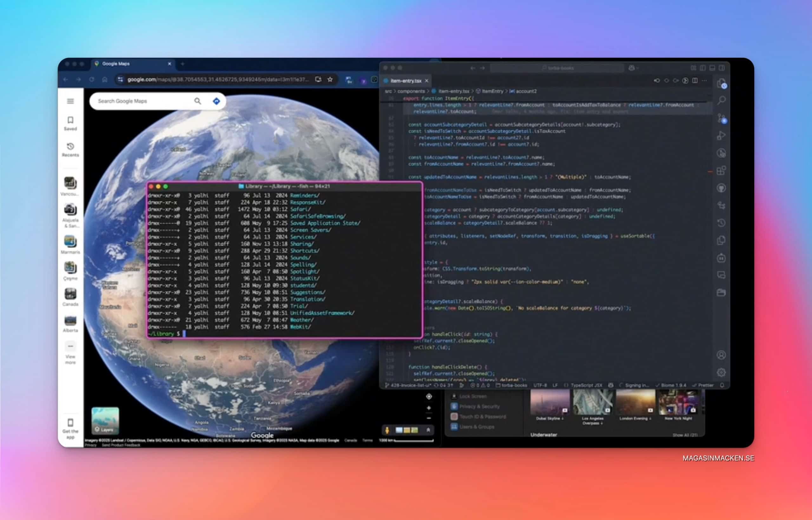
Task: Expand View more in Maps sidebar
Action: tap(70, 353)
